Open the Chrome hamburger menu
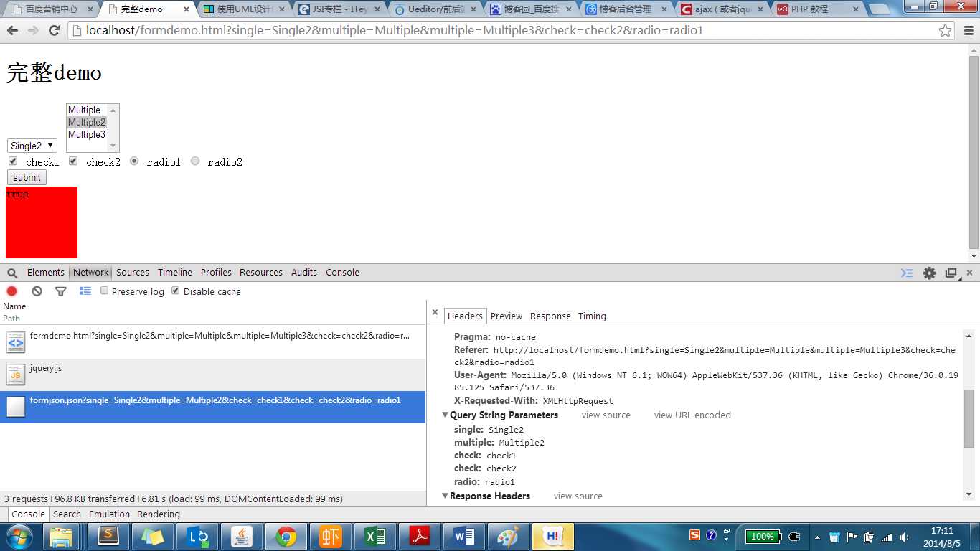Screen dimensions: 980x551 click(x=968, y=31)
